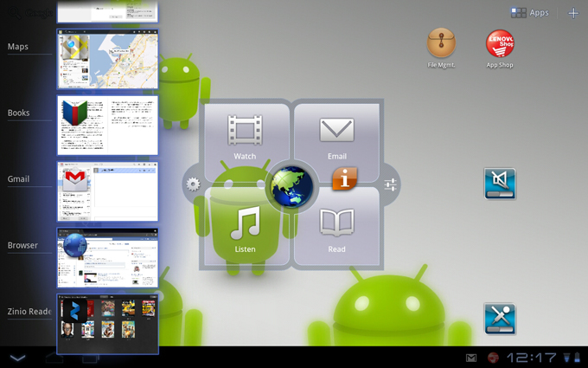Select the Maps label in recents list
Screen dimensions: 588x368
tap(18, 47)
